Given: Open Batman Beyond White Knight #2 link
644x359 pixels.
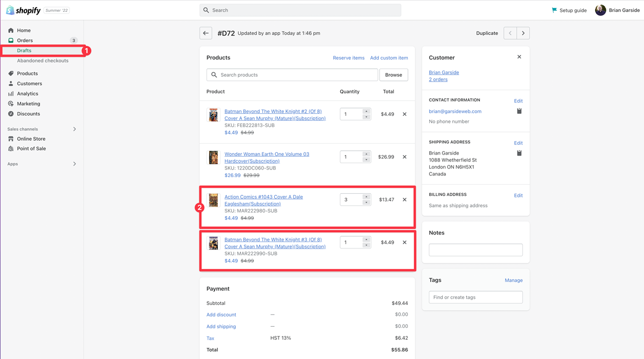Looking at the screenshot, I should [x=275, y=115].
